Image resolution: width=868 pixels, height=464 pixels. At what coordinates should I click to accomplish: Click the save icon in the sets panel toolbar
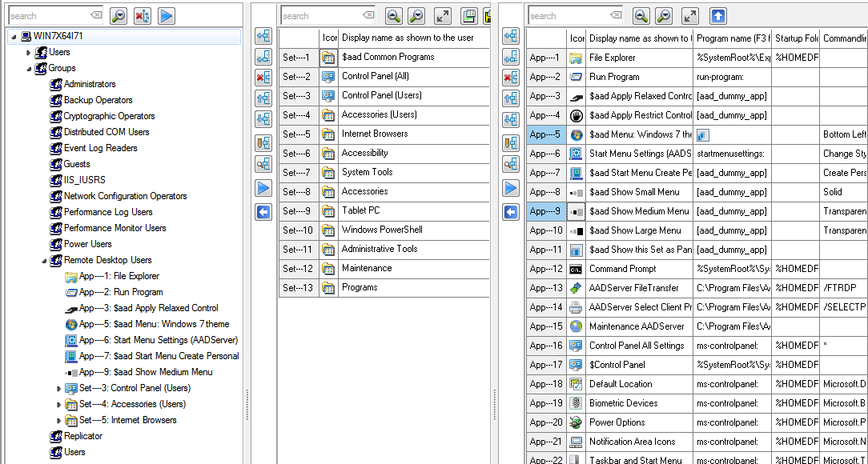click(469, 15)
